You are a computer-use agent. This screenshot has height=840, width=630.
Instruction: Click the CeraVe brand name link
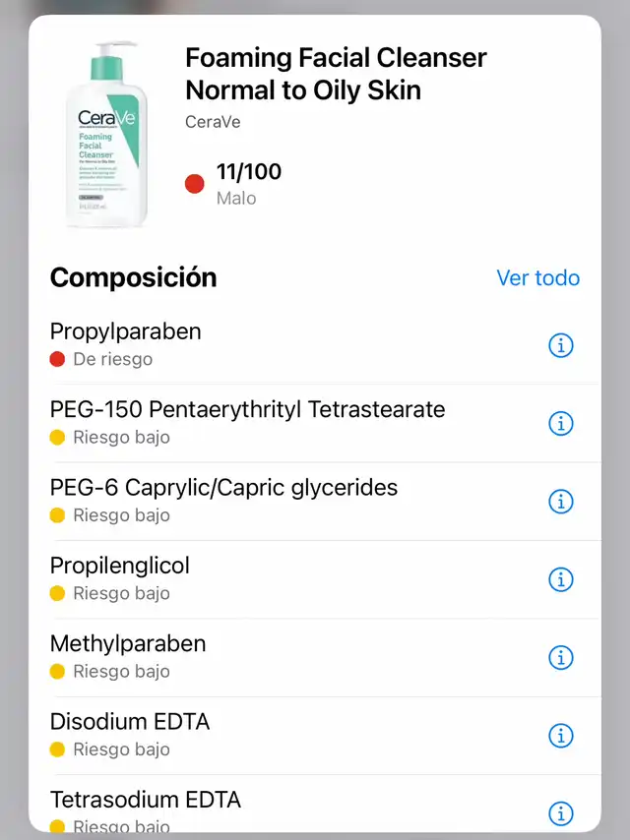tap(213, 122)
